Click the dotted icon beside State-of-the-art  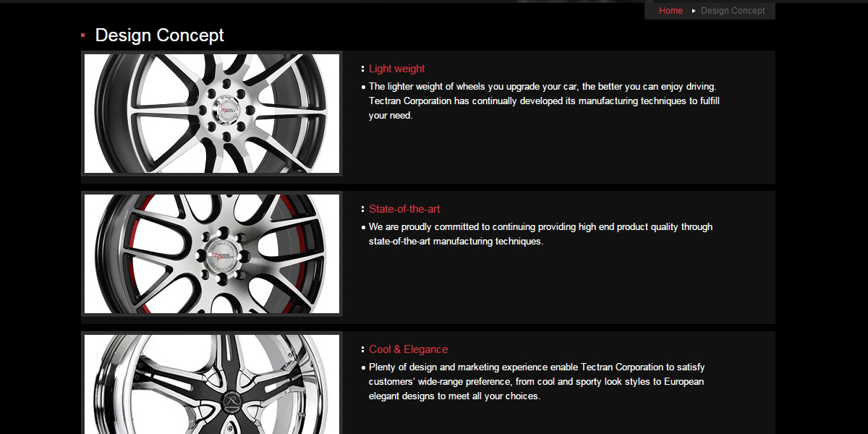(363, 209)
